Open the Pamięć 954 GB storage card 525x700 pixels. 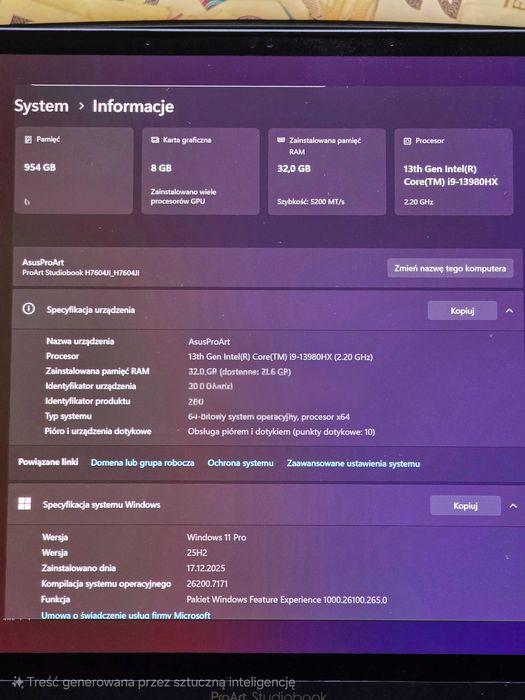click(74, 171)
